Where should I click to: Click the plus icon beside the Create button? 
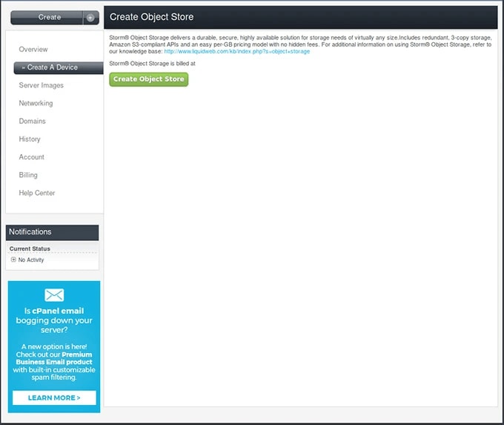click(x=90, y=18)
